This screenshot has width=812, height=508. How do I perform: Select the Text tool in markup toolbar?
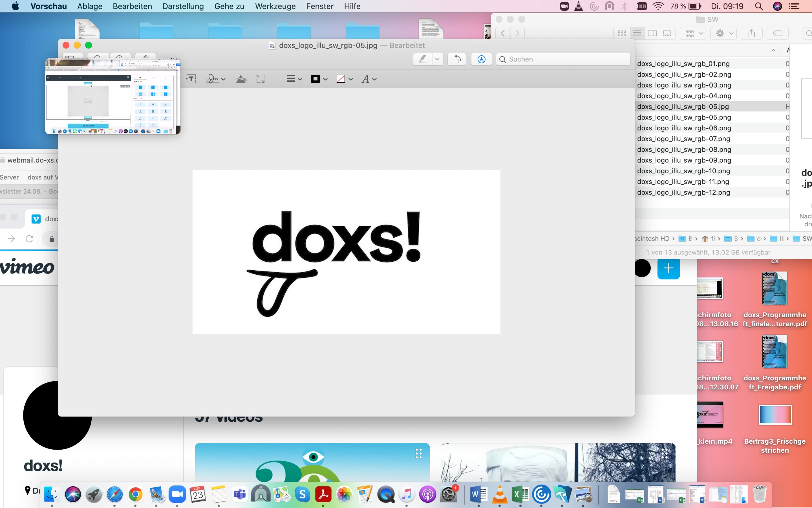tap(191, 79)
